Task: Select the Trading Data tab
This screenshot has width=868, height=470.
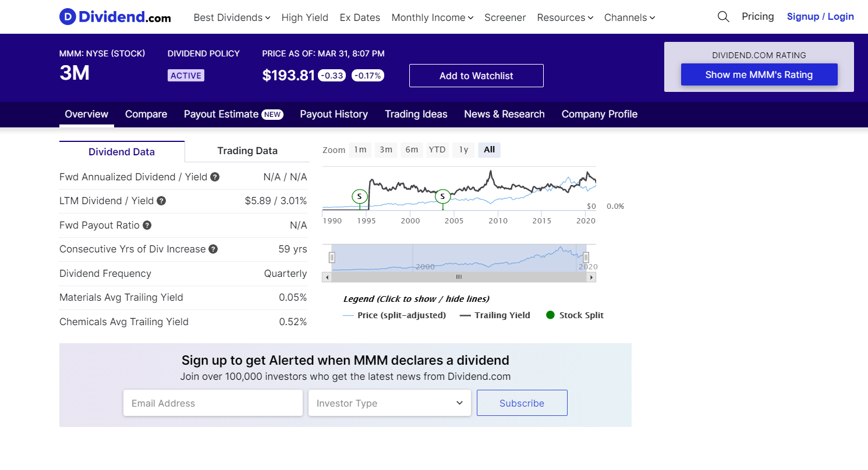Action: [247, 151]
